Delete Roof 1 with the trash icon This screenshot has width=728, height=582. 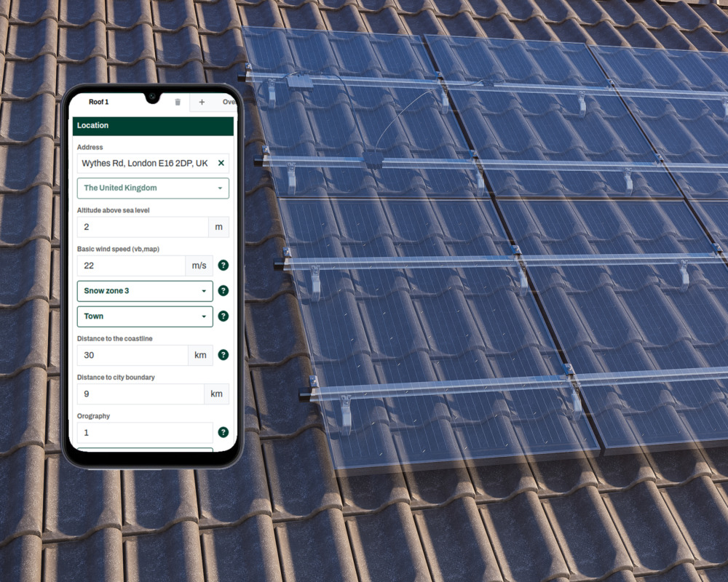point(178,102)
